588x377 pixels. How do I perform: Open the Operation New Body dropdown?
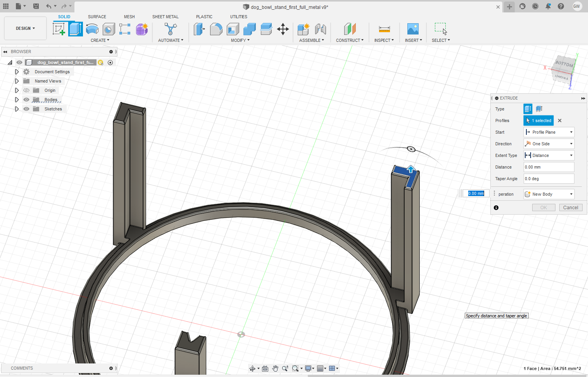click(548, 194)
